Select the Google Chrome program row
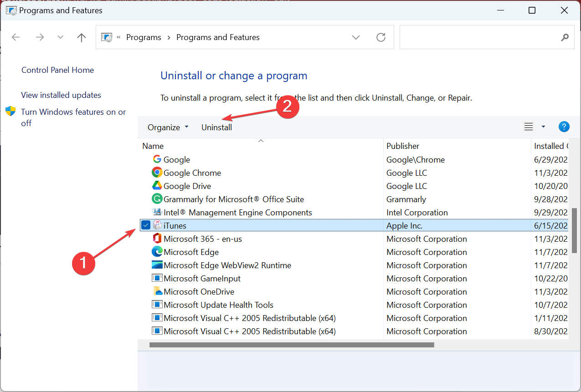The image size is (581, 392). point(353,173)
